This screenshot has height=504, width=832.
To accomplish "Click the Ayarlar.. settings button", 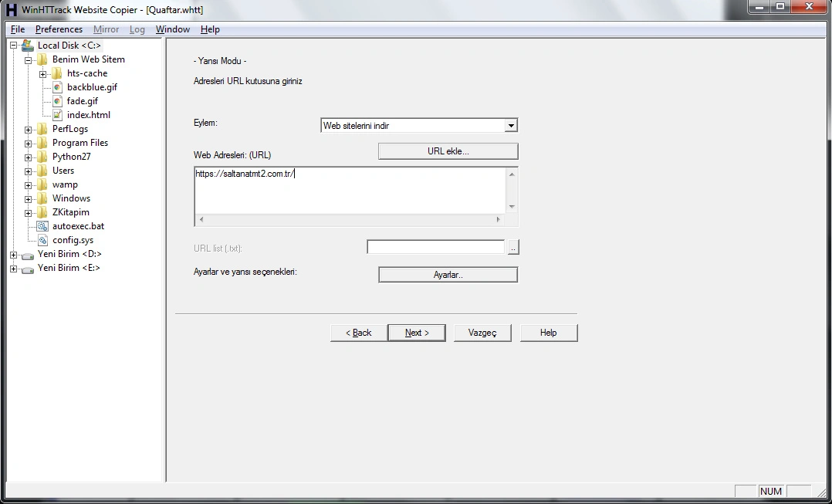I will pyautogui.click(x=448, y=275).
